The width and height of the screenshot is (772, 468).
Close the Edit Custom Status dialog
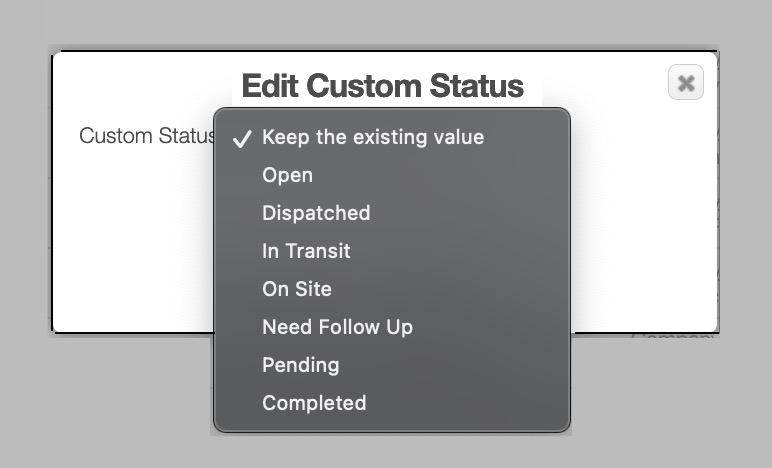(x=685, y=83)
